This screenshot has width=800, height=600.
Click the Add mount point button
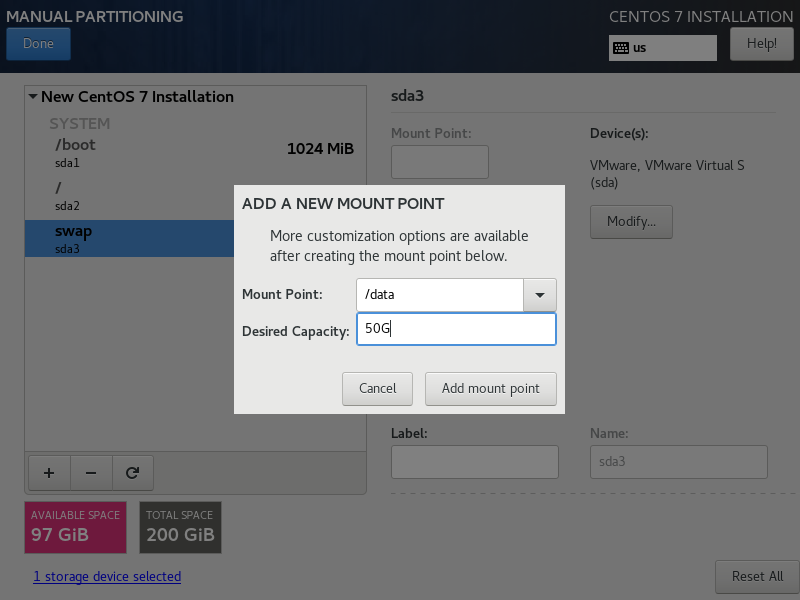click(x=490, y=388)
